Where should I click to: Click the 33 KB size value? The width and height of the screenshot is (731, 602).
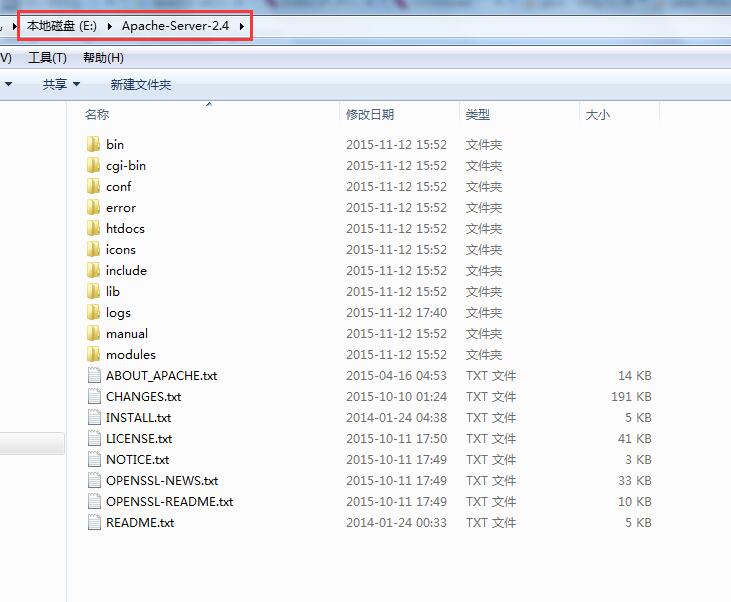(634, 480)
